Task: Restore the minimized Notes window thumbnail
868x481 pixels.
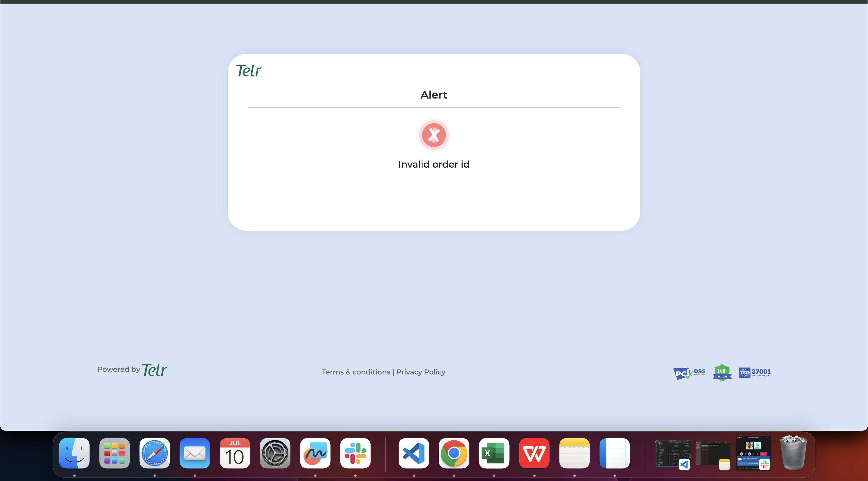Action: (x=713, y=454)
